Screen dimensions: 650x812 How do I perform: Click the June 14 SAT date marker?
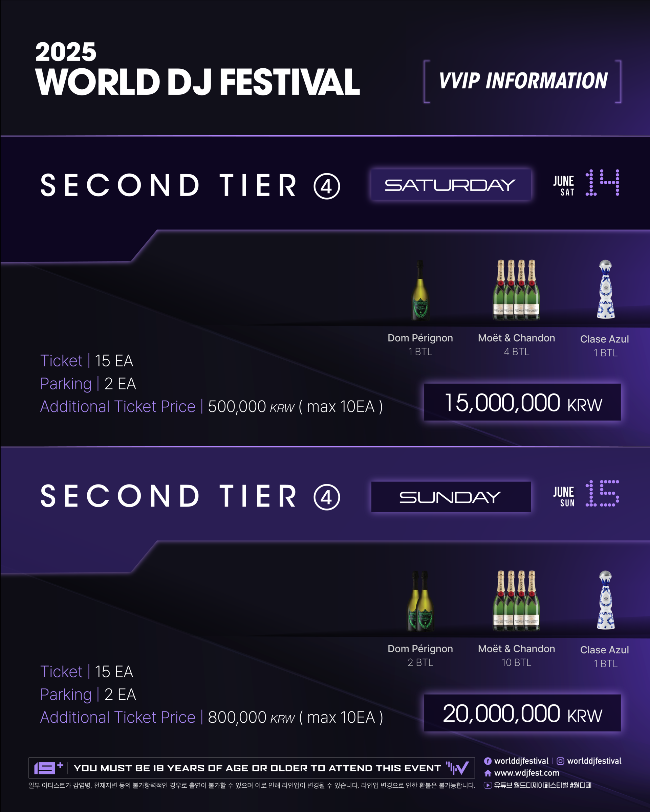(586, 183)
